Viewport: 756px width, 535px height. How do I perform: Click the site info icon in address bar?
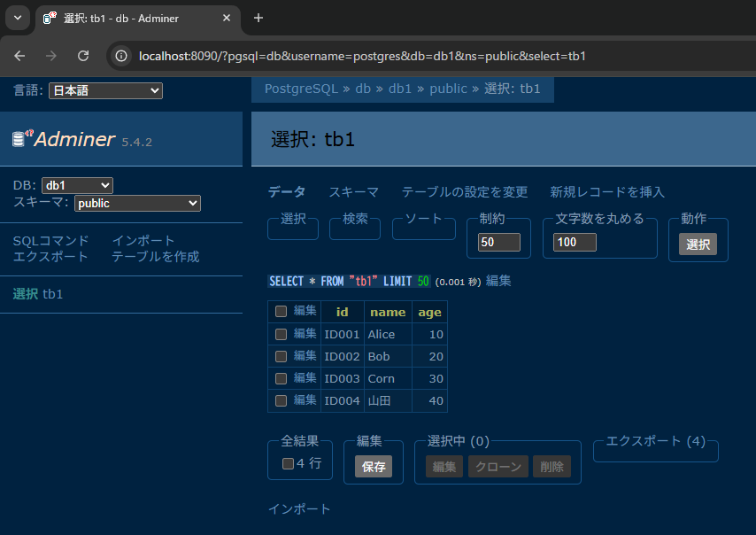coord(120,55)
